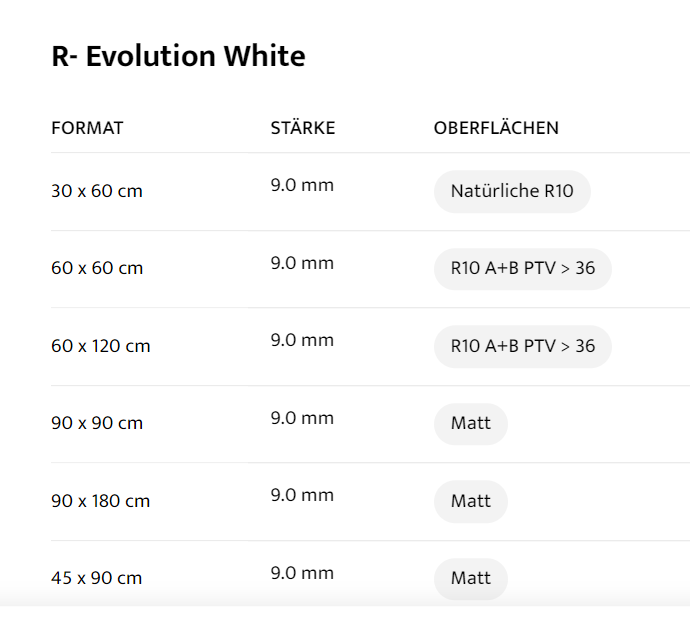Choose the Matt pill for 90 x 180 cm

(470, 501)
